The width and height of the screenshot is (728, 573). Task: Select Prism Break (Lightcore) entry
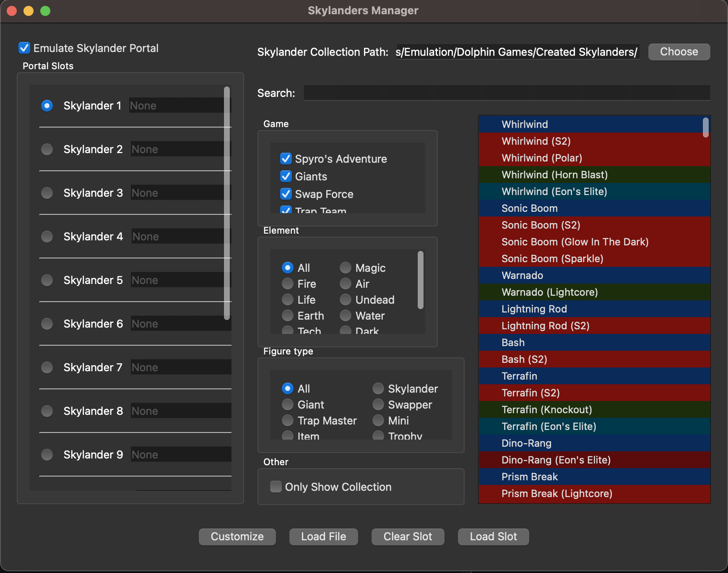594,493
